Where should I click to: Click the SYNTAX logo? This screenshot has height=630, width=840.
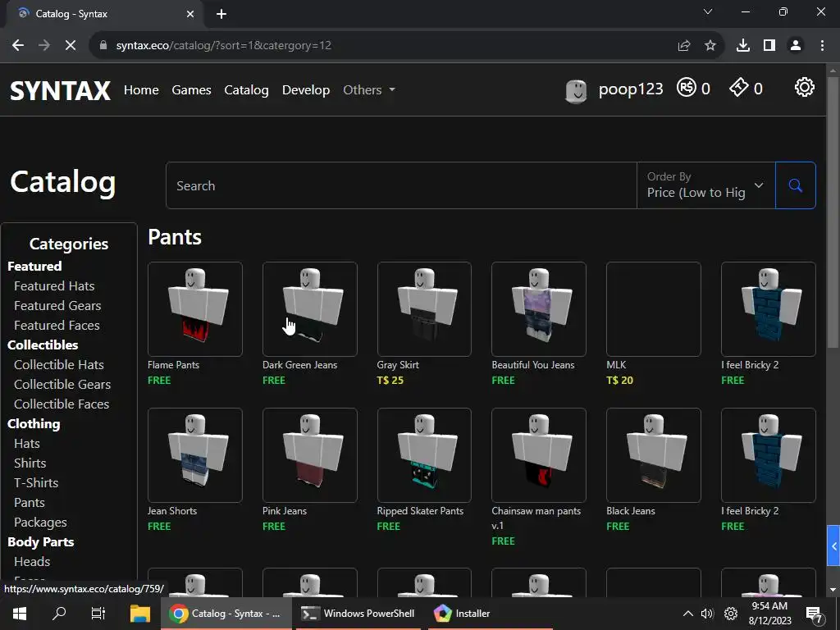pyautogui.click(x=60, y=90)
